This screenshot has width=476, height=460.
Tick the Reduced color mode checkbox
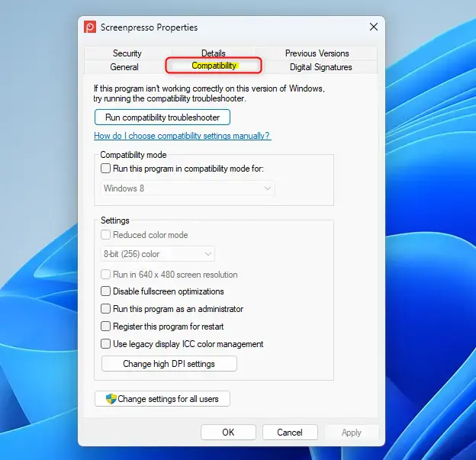click(105, 235)
